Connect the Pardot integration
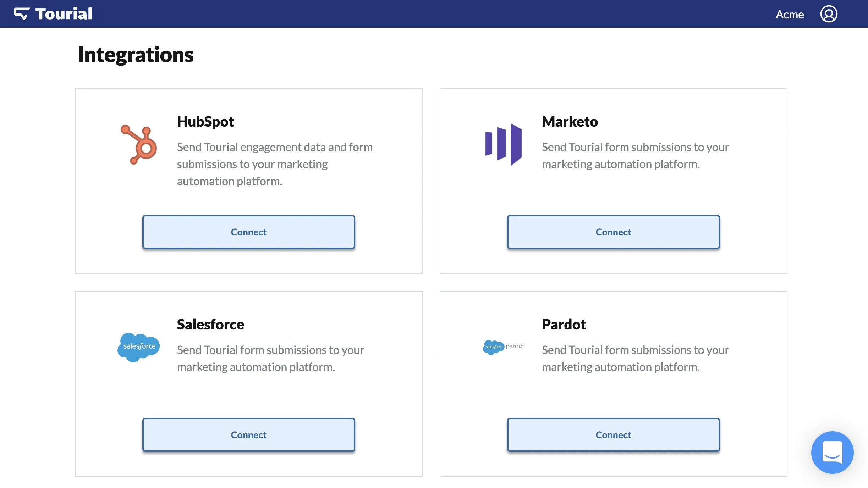Image resolution: width=868 pixels, height=488 pixels. click(614, 435)
